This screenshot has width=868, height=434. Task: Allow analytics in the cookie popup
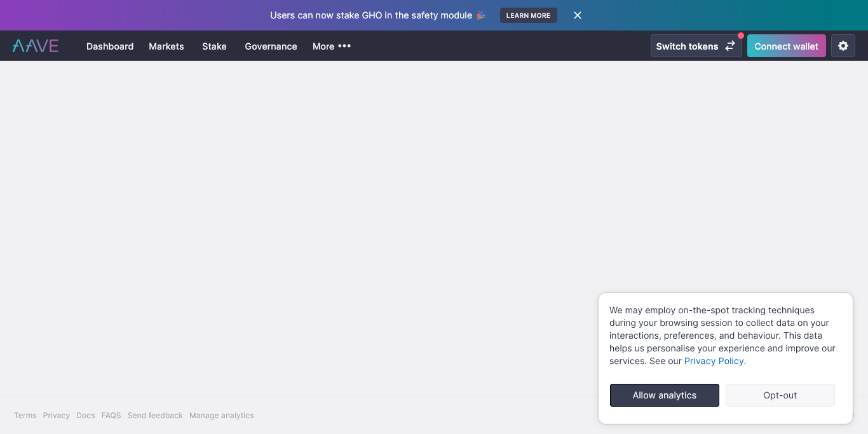pos(665,395)
